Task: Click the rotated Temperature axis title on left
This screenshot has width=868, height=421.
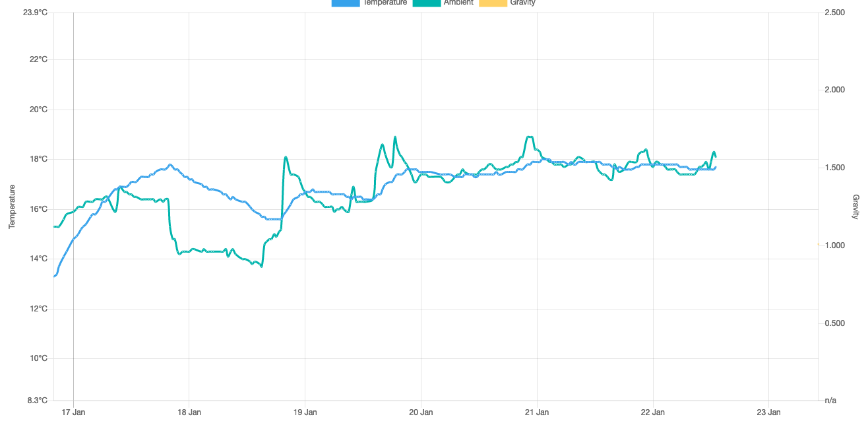Action: 12,207
